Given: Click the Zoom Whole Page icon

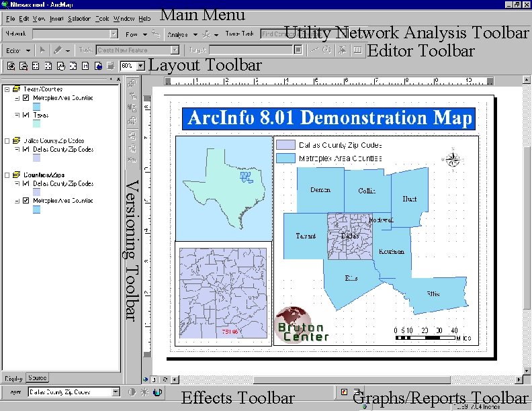Looking at the screenshot, I should 73,66.
